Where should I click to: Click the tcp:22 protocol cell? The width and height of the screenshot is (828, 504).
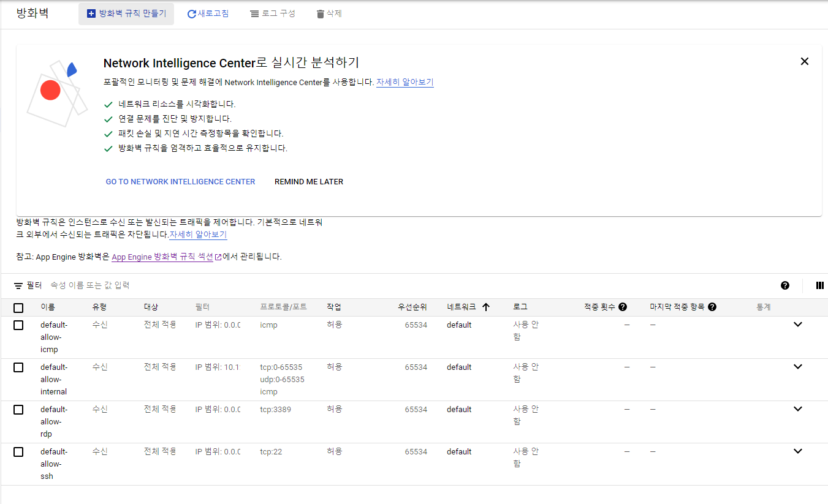point(271,452)
